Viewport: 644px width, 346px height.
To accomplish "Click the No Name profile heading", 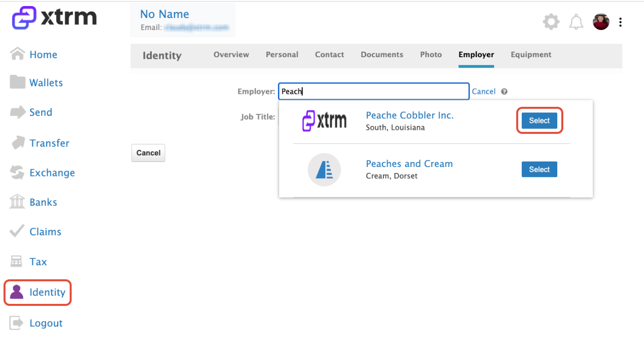I will (x=164, y=14).
